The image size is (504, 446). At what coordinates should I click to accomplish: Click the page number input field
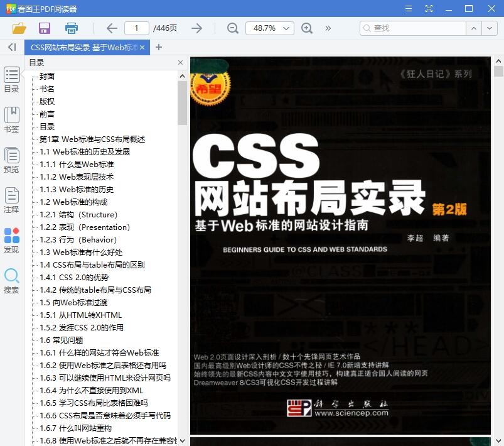tap(137, 28)
